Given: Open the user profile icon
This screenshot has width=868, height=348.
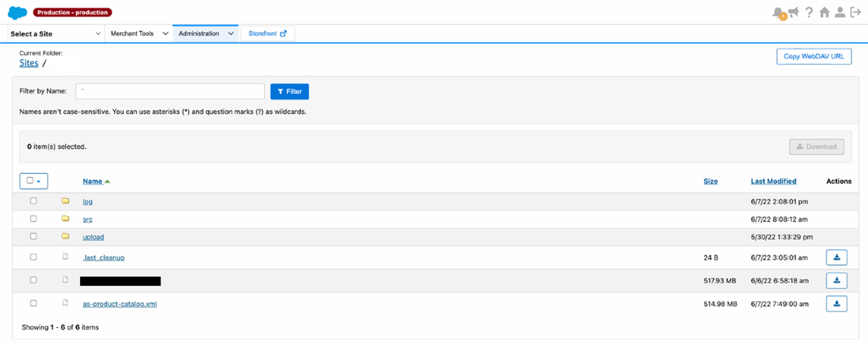Looking at the screenshot, I should [x=840, y=12].
